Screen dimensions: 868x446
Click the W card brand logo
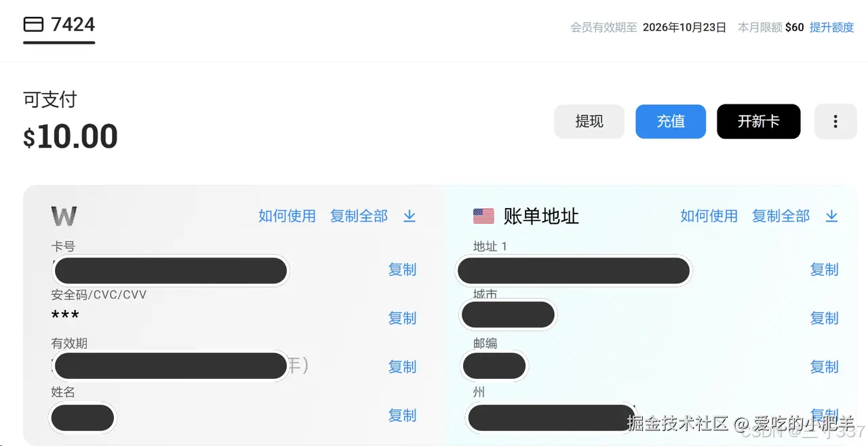coord(64,216)
